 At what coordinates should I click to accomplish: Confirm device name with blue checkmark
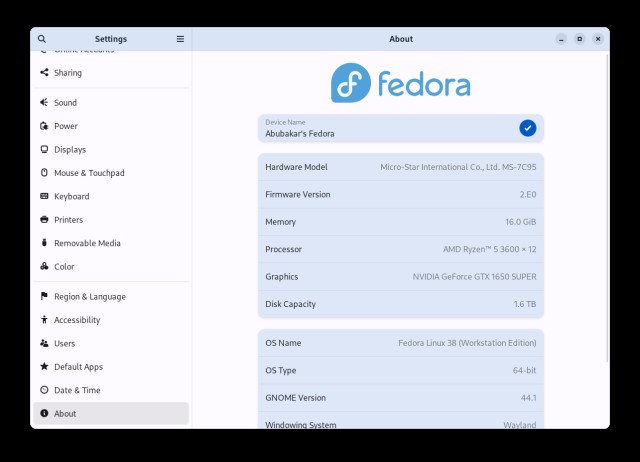coord(528,128)
